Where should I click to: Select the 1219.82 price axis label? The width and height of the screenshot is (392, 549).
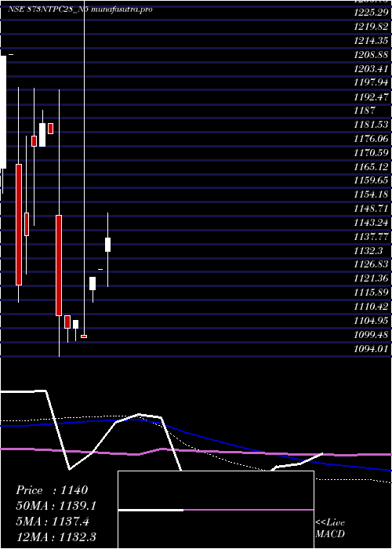click(371, 27)
